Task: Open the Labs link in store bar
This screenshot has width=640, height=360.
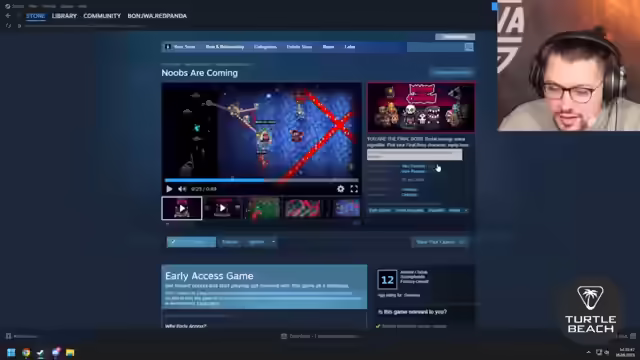Action: [x=350, y=47]
